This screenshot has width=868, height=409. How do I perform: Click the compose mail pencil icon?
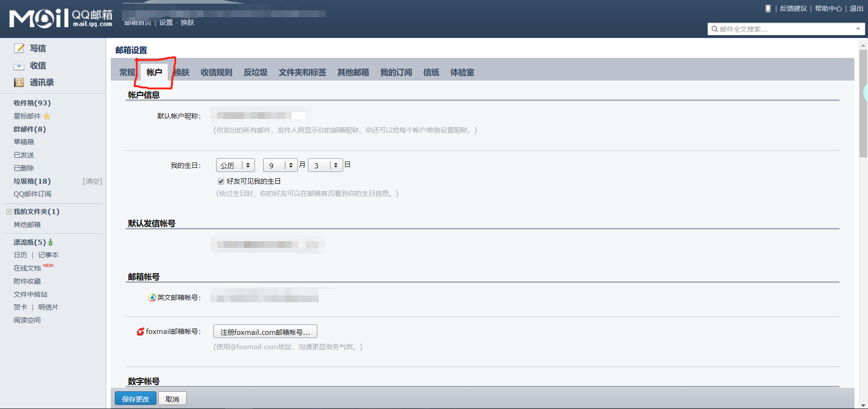click(x=19, y=48)
